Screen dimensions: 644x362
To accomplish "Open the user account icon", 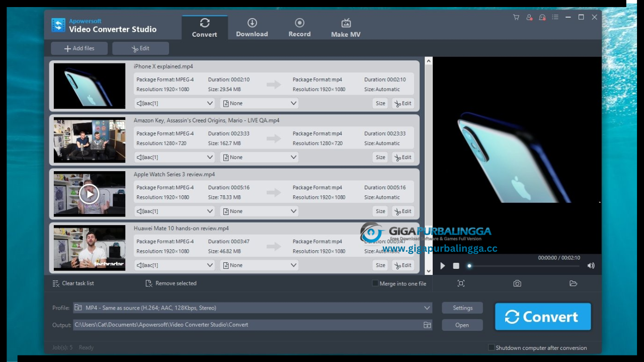I will click(529, 17).
